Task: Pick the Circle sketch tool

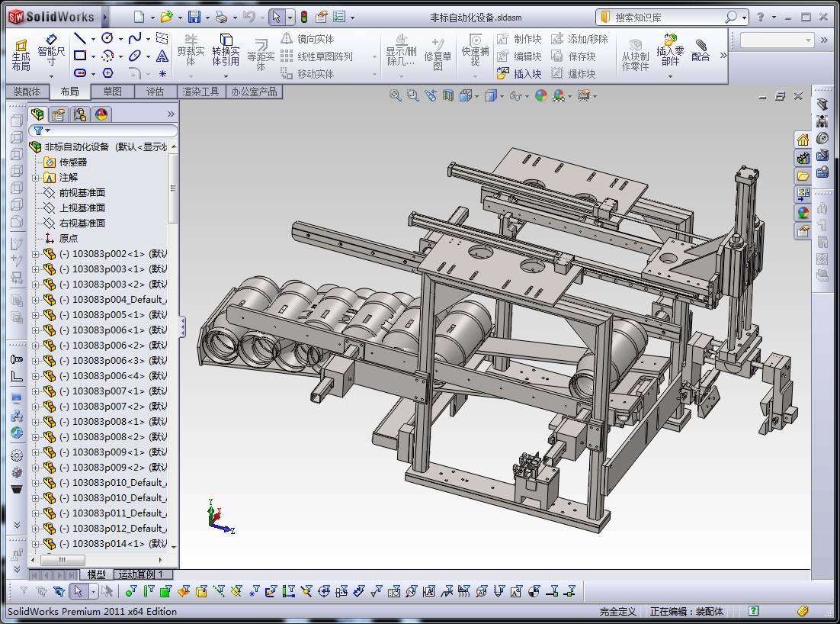Action: (x=107, y=38)
